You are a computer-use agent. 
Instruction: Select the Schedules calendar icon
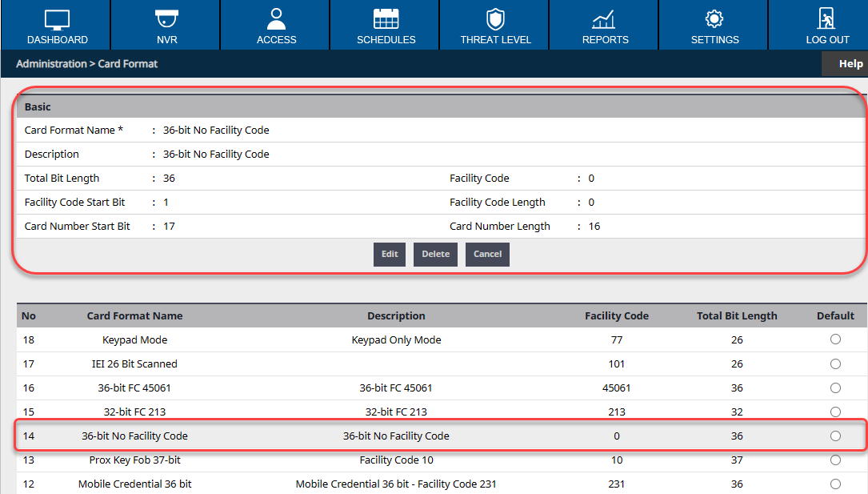[386, 19]
